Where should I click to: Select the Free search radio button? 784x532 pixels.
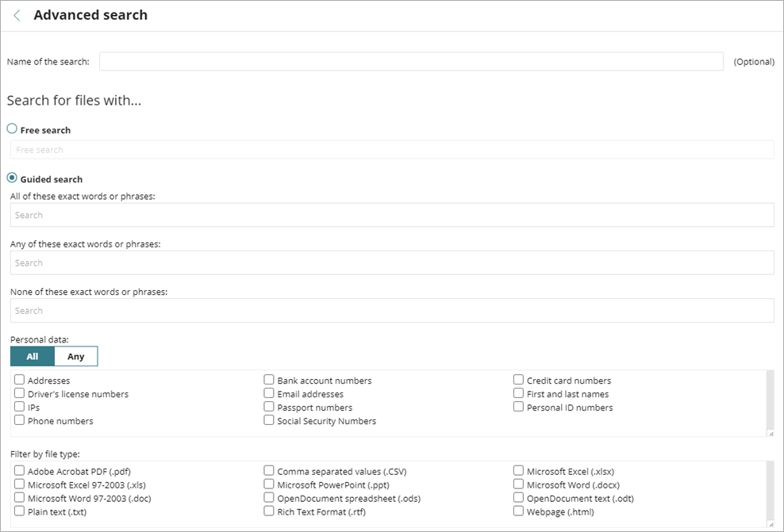[12, 128]
